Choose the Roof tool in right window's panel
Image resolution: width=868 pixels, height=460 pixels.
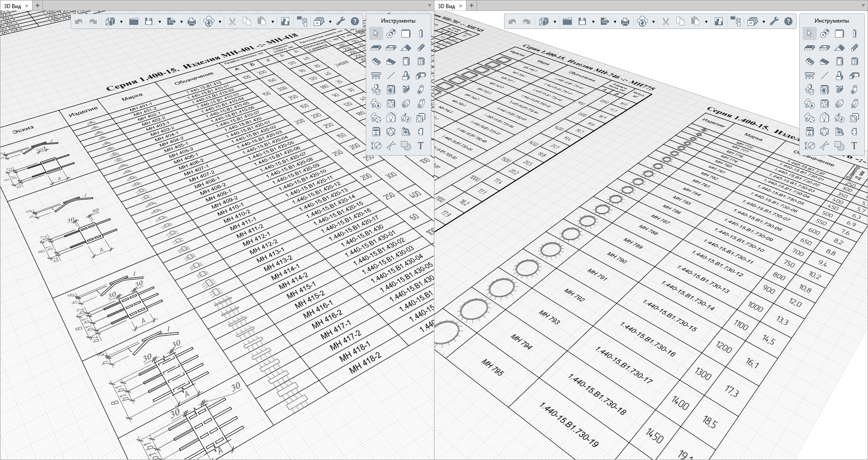(x=840, y=47)
